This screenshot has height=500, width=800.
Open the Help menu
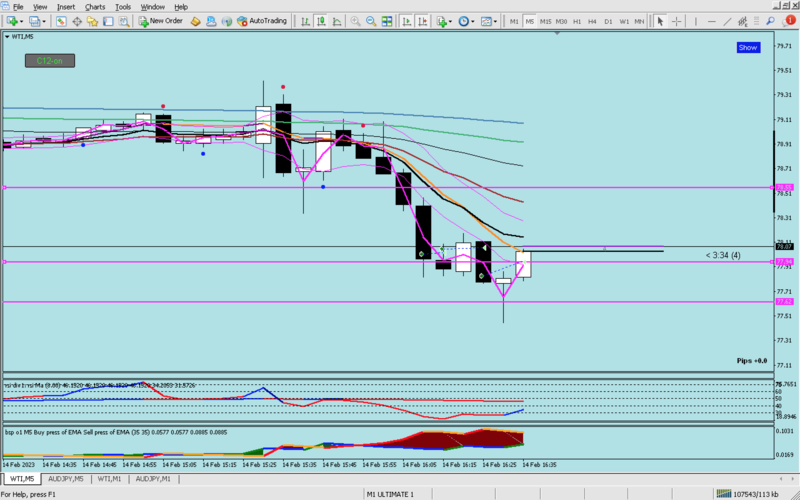tap(181, 7)
